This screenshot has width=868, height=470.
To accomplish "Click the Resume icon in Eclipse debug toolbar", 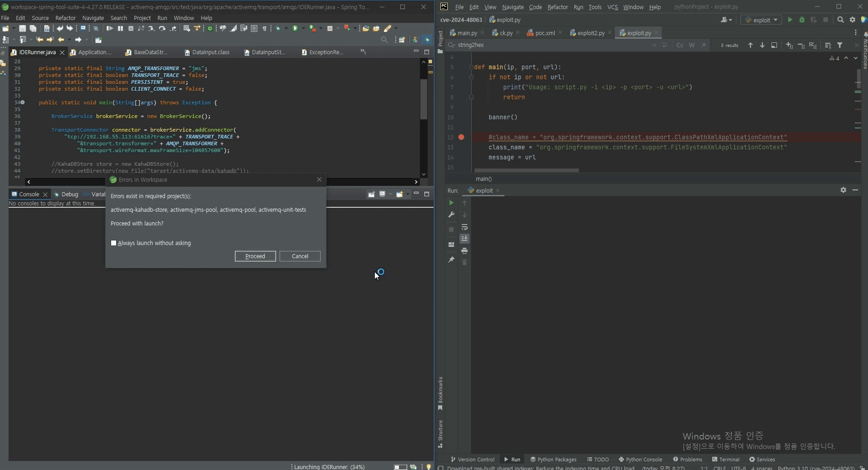I will pyautogui.click(x=110, y=28).
